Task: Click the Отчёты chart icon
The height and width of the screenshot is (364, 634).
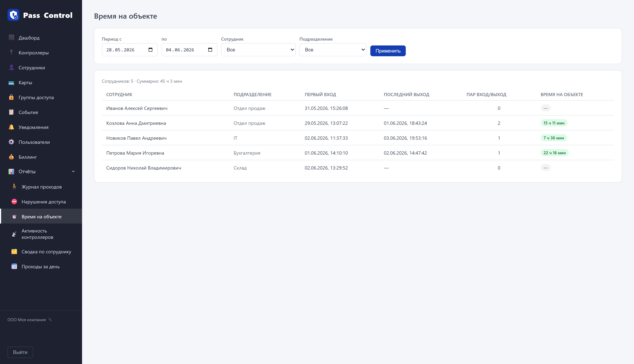Action: (11, 172)
